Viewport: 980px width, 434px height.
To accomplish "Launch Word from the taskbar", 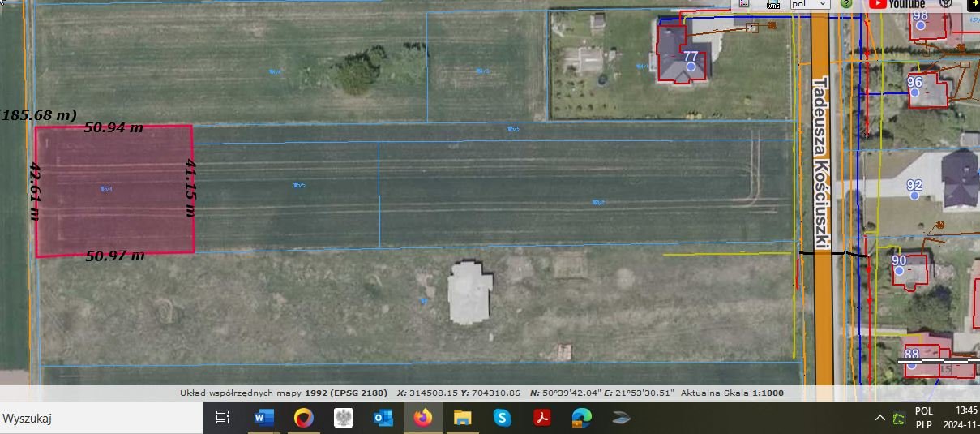I will [263, 419].
